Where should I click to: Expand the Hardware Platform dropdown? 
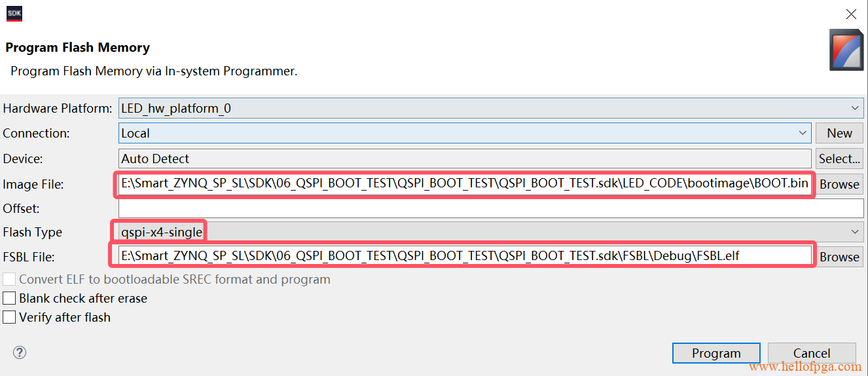pyautogui.click(x=855, y=108)
